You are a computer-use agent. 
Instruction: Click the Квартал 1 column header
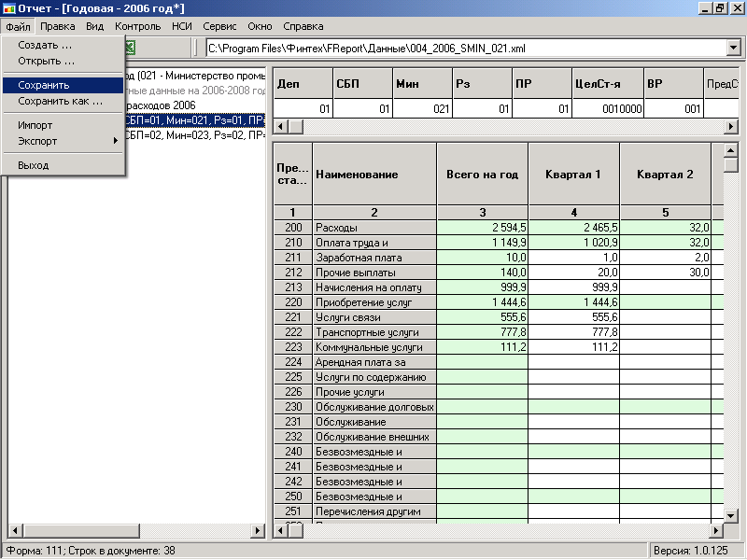573,175
